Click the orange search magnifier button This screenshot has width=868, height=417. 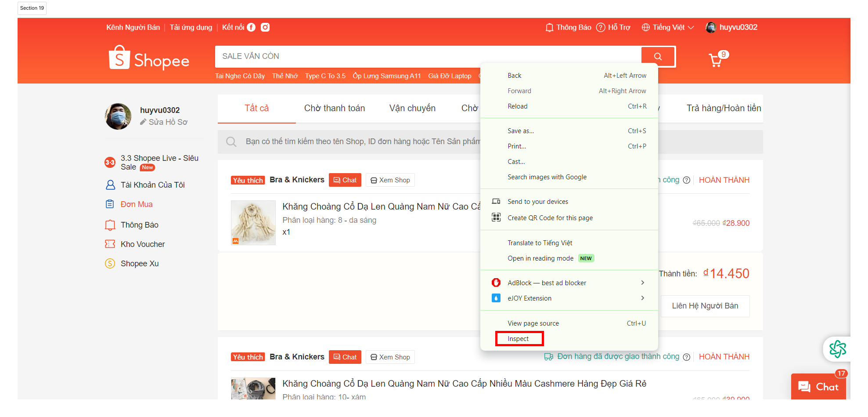click(658, 56)
